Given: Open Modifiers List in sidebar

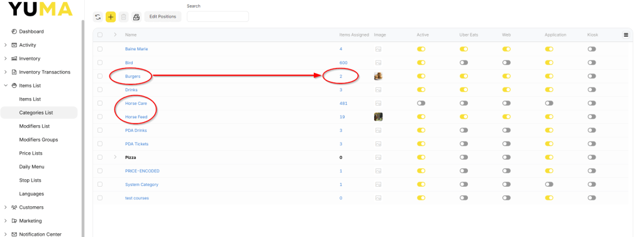Looking at the screenshot, I should [35, 126].
